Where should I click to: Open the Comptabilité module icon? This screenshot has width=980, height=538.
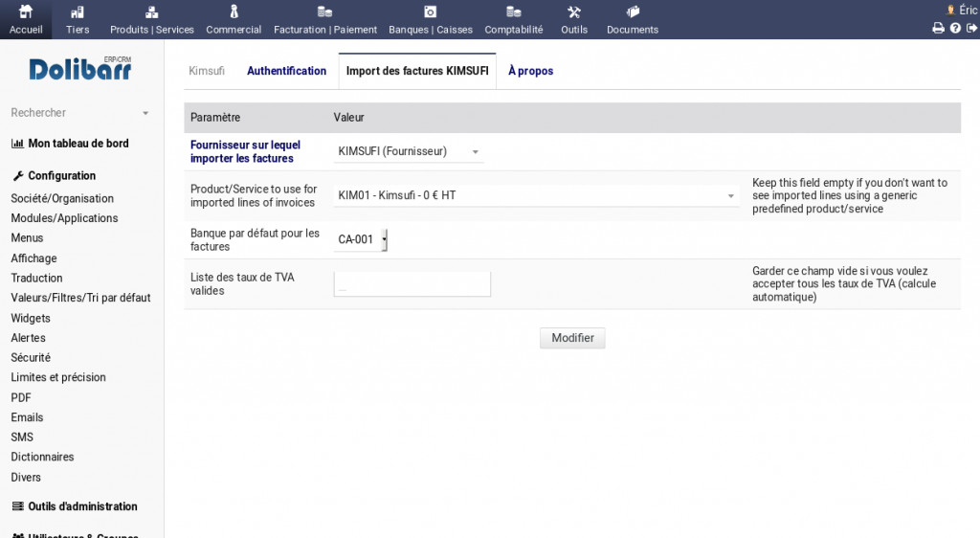pos(514,12)
